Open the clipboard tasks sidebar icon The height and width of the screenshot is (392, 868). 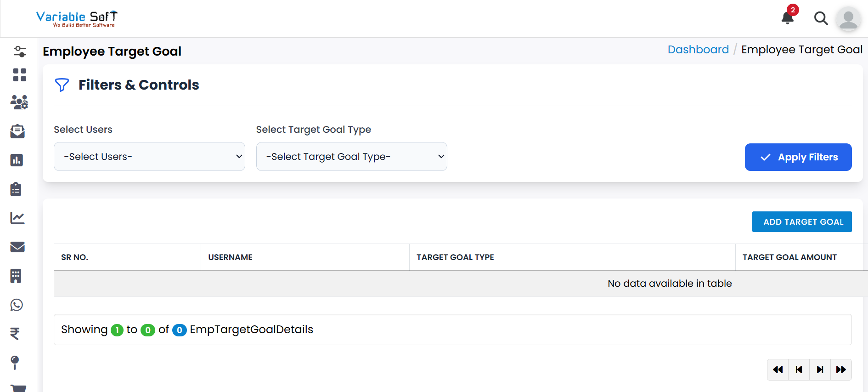point(16,189)
